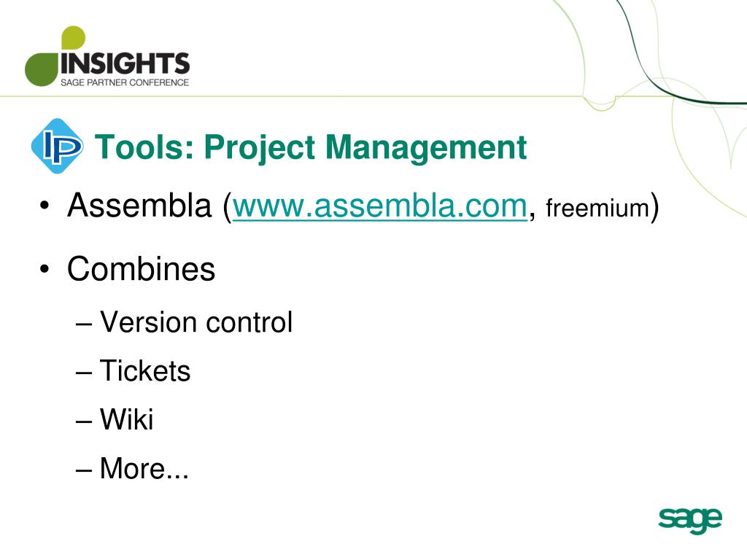Select the Wiki sub-item
This screenshot has width=747, height=560.
point(126,419)
